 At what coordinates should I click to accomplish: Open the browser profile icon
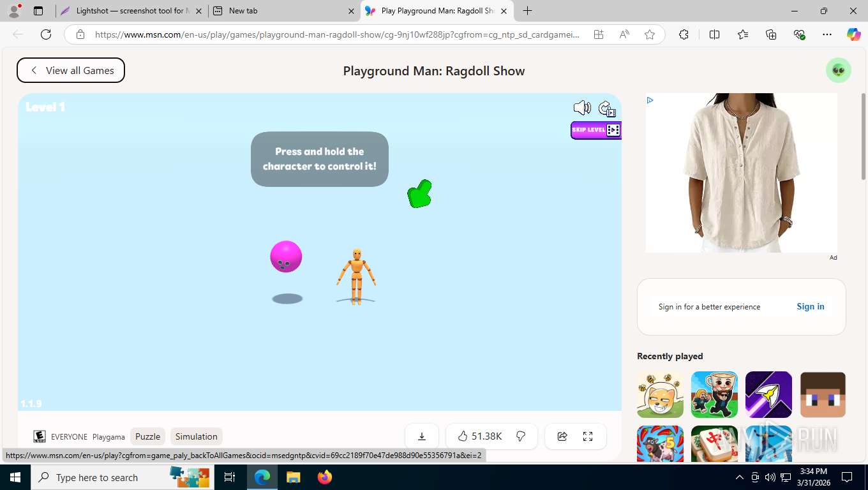13,11
